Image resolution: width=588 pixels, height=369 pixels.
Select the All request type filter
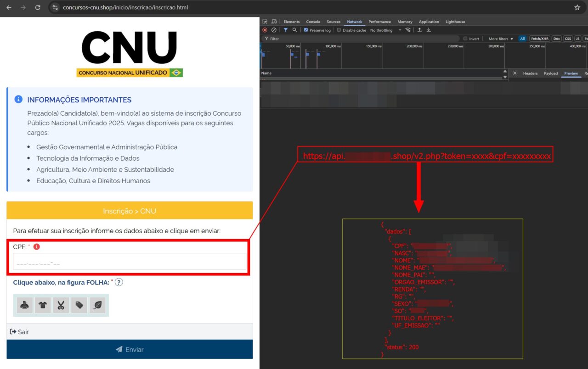coord(522,39)
